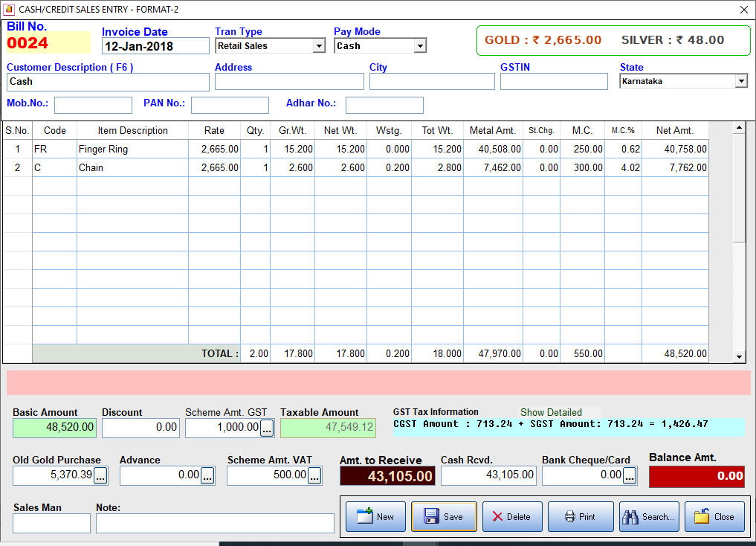Click the M.C.% 4.02 cell

click(624, 168)
